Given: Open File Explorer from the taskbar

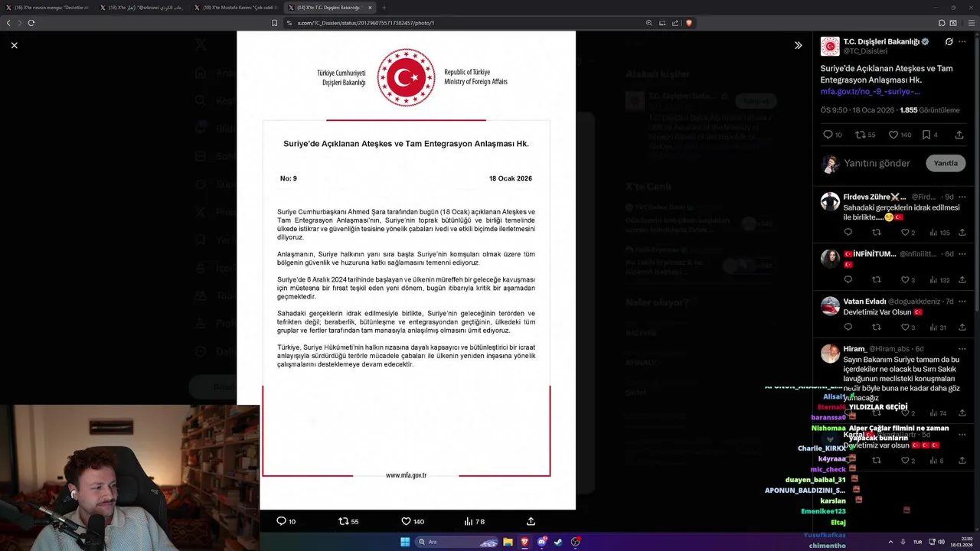Looking at the screenshot, I should pyautogui.click(x=508, y=542).
